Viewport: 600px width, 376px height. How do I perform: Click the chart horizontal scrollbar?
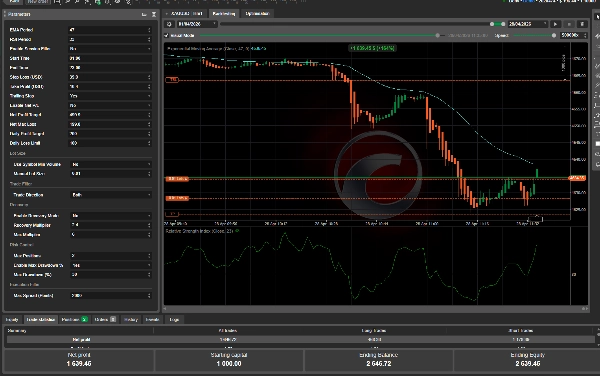(376, 308)
